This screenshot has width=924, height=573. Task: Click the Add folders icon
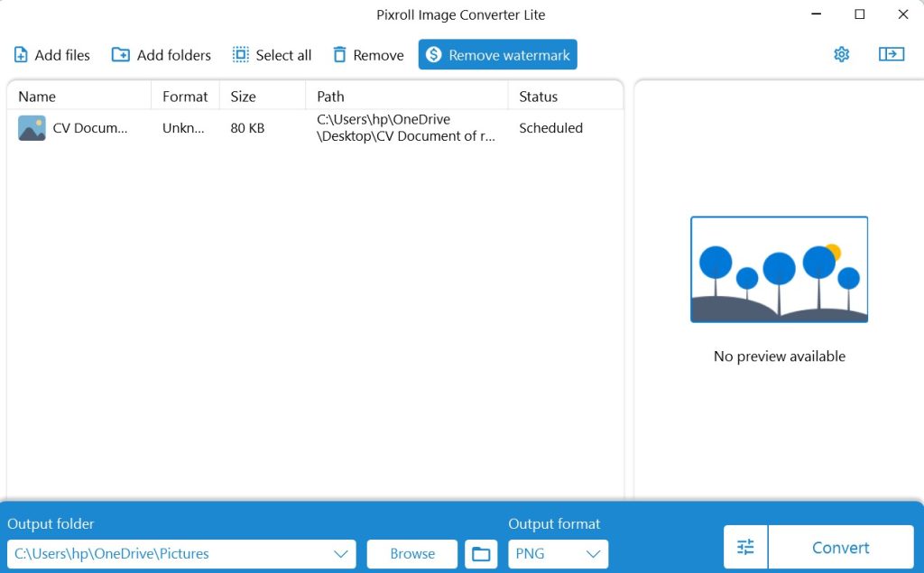[120, 55]
